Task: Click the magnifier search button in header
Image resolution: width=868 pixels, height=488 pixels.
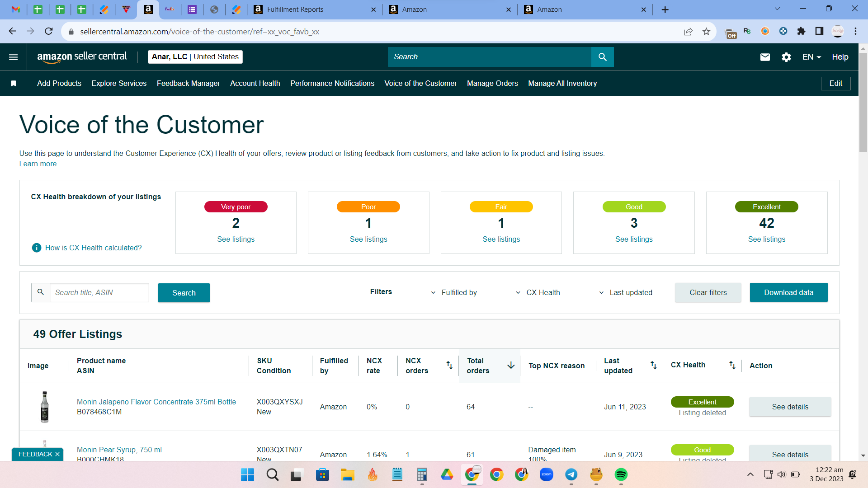Action: point(602,57)
